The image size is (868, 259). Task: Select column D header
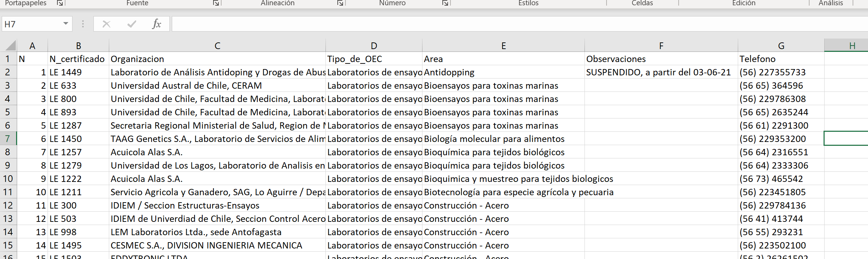tap(374, 46)
